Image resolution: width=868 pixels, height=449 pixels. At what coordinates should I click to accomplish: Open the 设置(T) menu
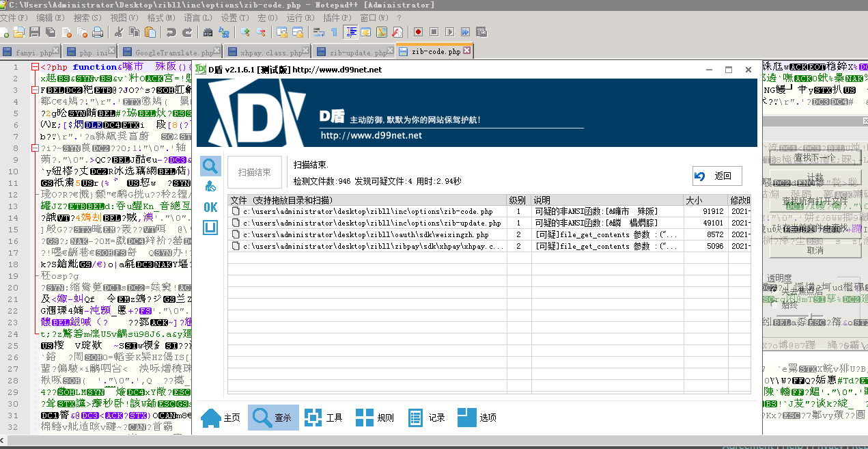234,17
